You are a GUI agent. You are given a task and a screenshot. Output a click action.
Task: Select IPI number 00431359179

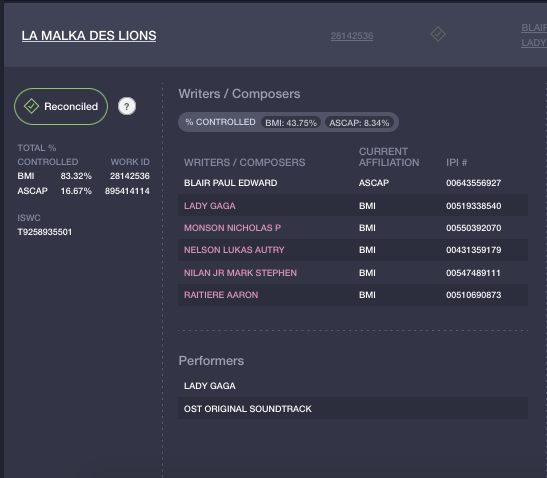[473, 250]
